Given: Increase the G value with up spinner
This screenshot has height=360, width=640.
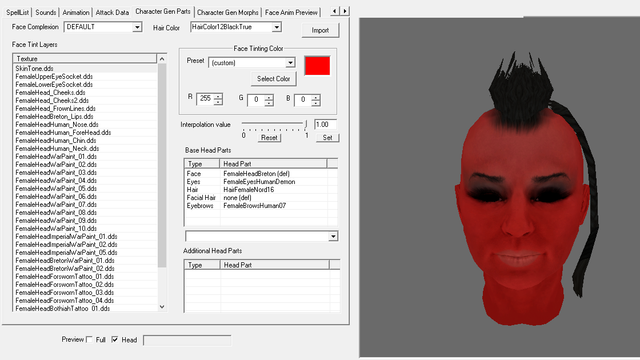Looking at the screenshot, I should click(269, 97).
